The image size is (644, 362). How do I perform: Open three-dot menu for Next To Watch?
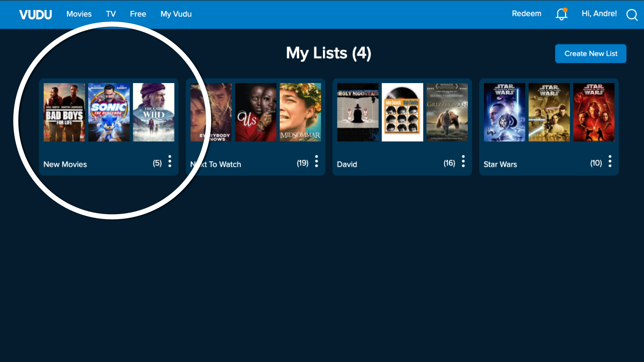coord(316,162)
